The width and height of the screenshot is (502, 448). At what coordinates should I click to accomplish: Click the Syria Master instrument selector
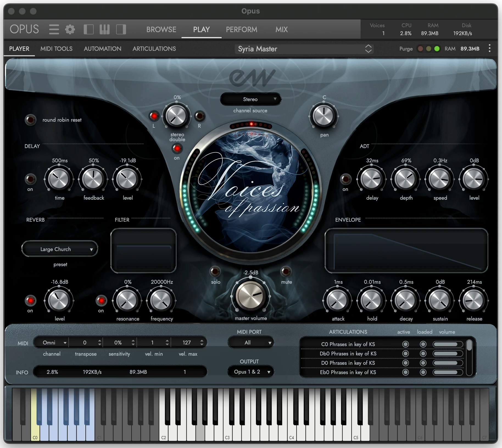304,49
